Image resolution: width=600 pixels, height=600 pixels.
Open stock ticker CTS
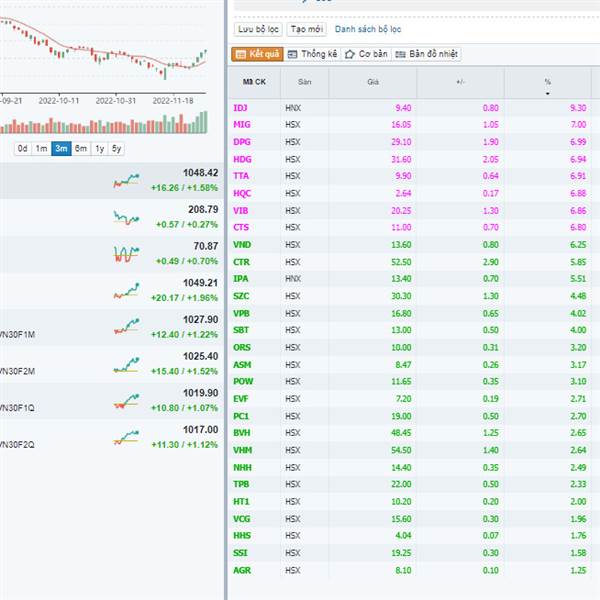[x=241, y=228]
